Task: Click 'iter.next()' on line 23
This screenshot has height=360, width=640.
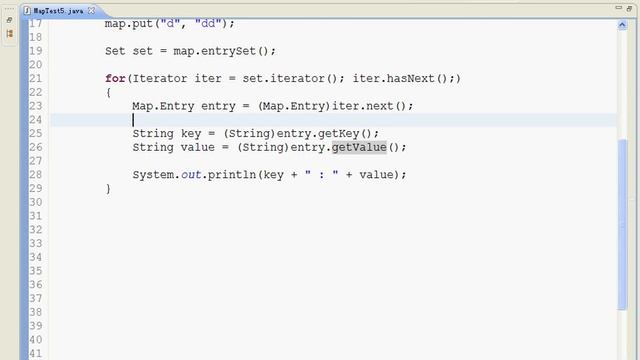Action: point(369,106)
